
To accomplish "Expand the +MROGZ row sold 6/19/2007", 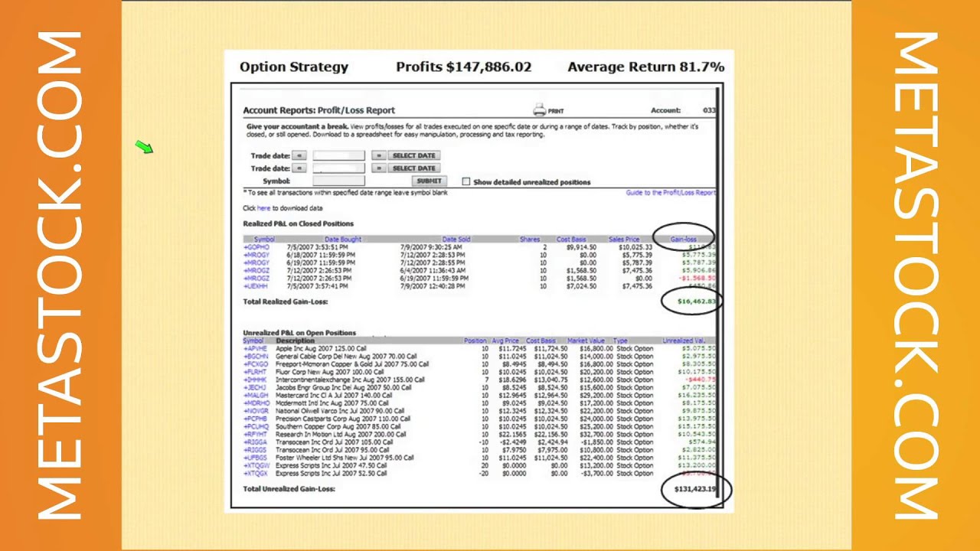I will point(256,278).
